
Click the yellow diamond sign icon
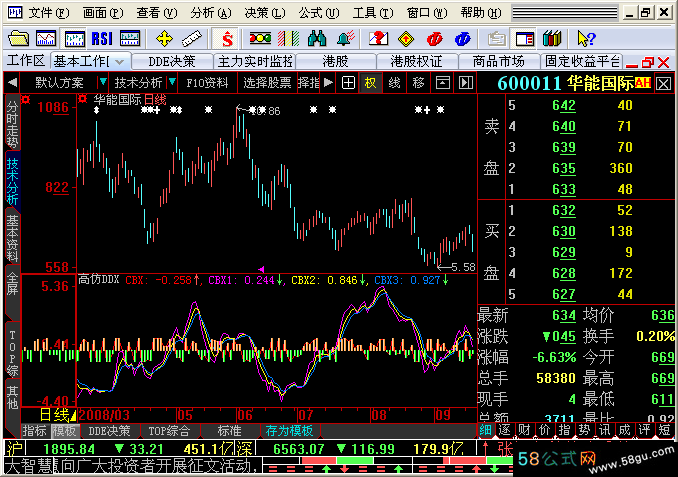coord(406,39)
